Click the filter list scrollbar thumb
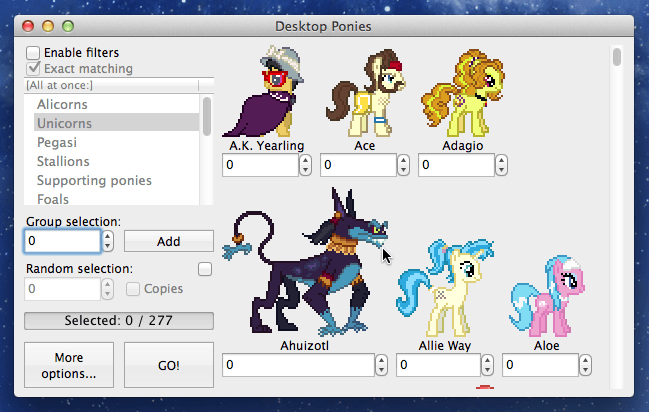This screenshot has height=412, width=649. tap(207, 116)
